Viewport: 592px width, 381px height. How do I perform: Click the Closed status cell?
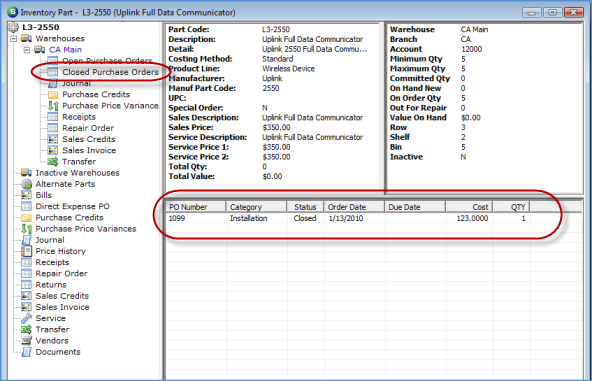(x=305, y=218)
